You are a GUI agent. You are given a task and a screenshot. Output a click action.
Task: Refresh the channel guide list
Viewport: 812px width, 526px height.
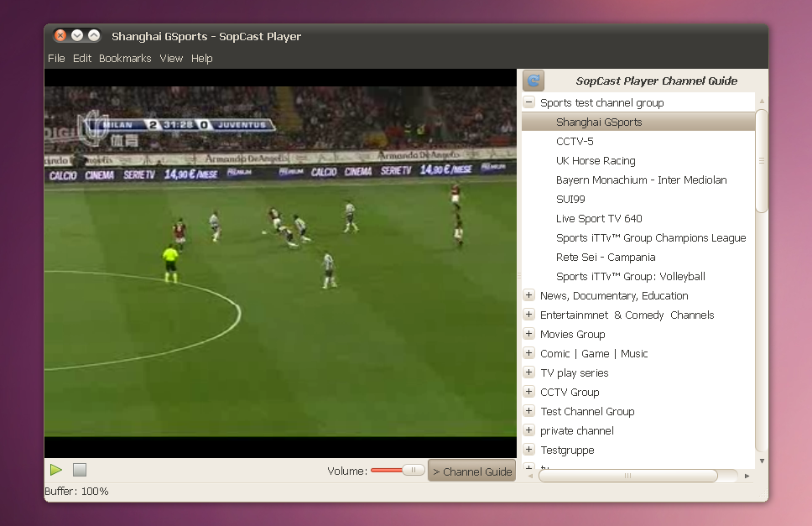[x=534, y=81]
